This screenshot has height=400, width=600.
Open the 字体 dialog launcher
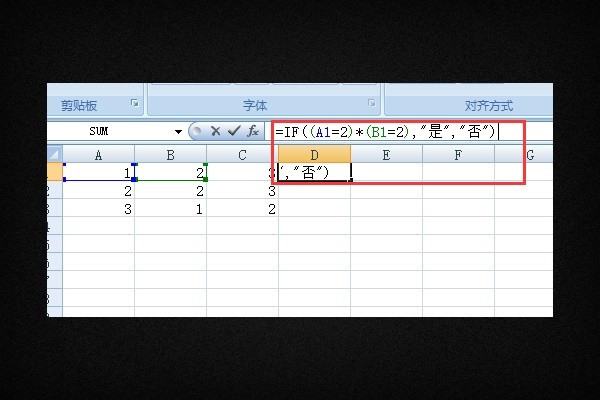click(x=372, y=103)
